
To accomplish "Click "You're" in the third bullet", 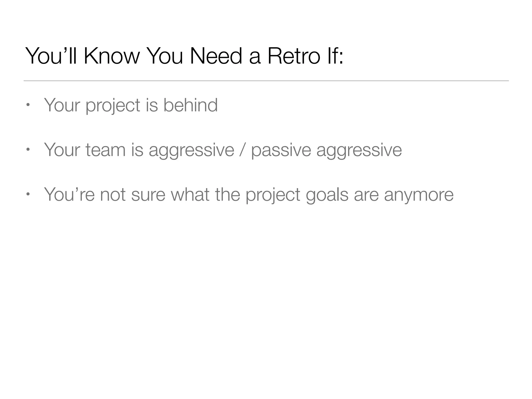I will coord(69,194).
